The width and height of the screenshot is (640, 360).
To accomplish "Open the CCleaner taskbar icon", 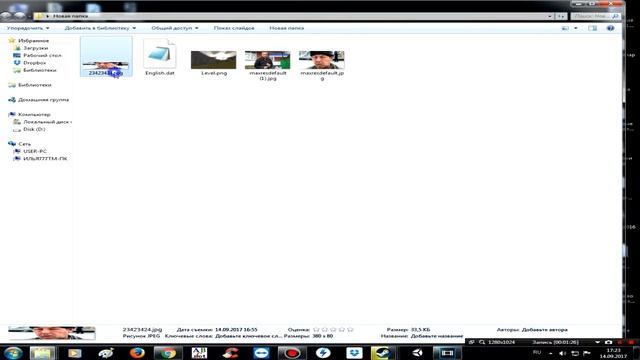I will (x=230, y=353).
